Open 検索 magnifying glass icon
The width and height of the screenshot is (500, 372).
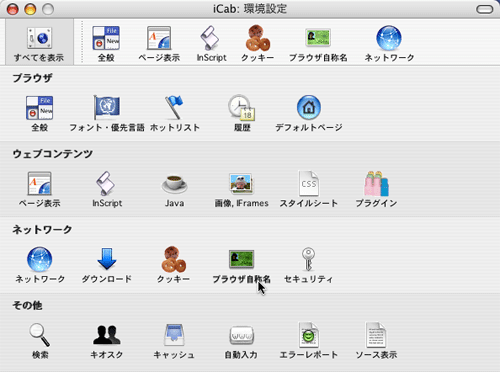coord(39,335)
